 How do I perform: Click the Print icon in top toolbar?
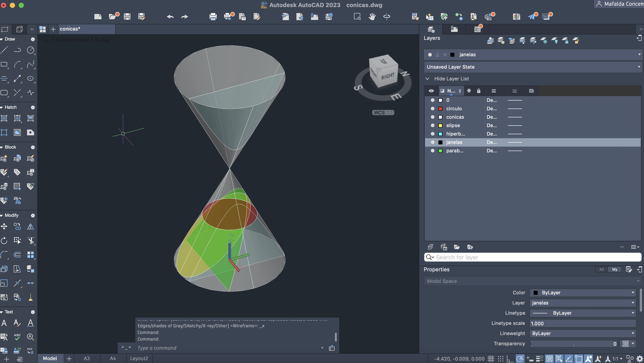click(213, 17)
